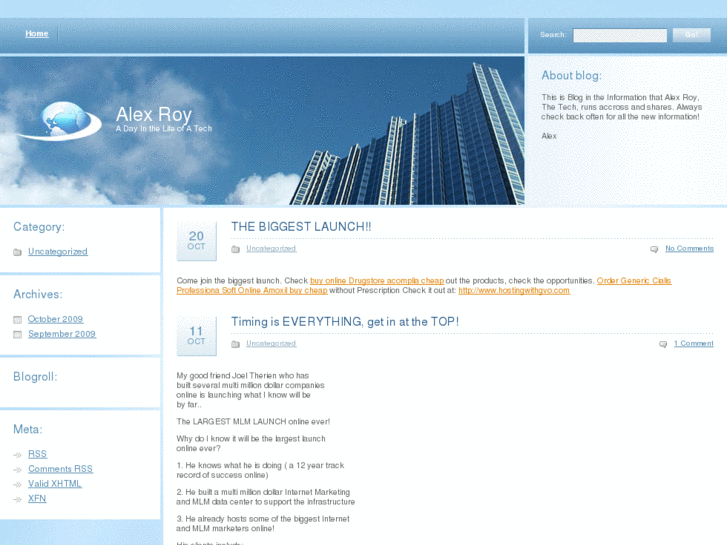The width and height of the screenshot is (727, 545).
Task: Open Uncategorized under Timing is EVERYTHING post
Action: (271, 344)
